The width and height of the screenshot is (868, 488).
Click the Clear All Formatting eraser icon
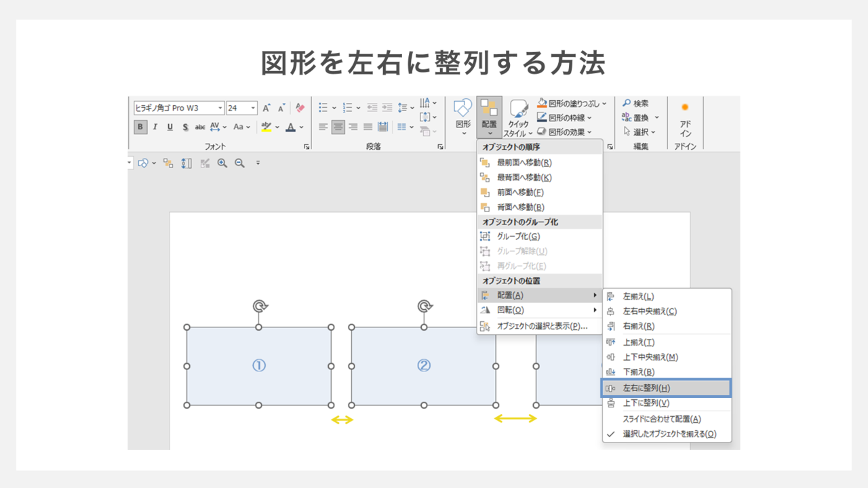tap(300, 108)
